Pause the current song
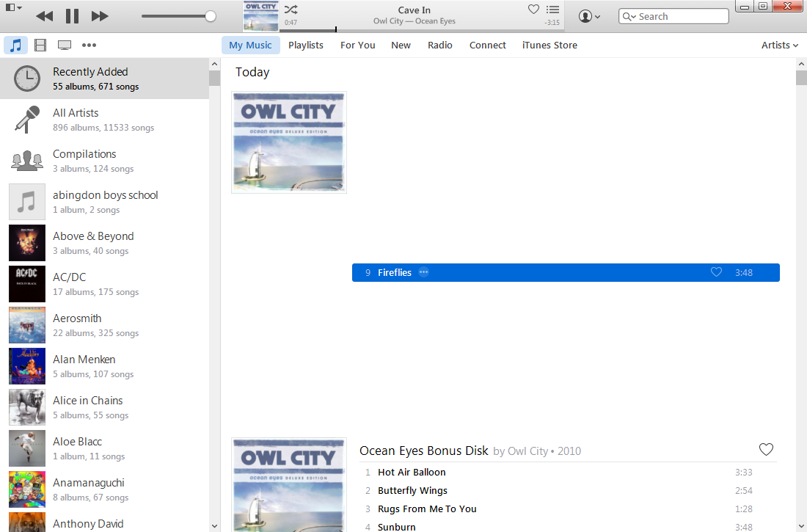The width and height of the screenshot is (807, 532). (x=72, y=16)
